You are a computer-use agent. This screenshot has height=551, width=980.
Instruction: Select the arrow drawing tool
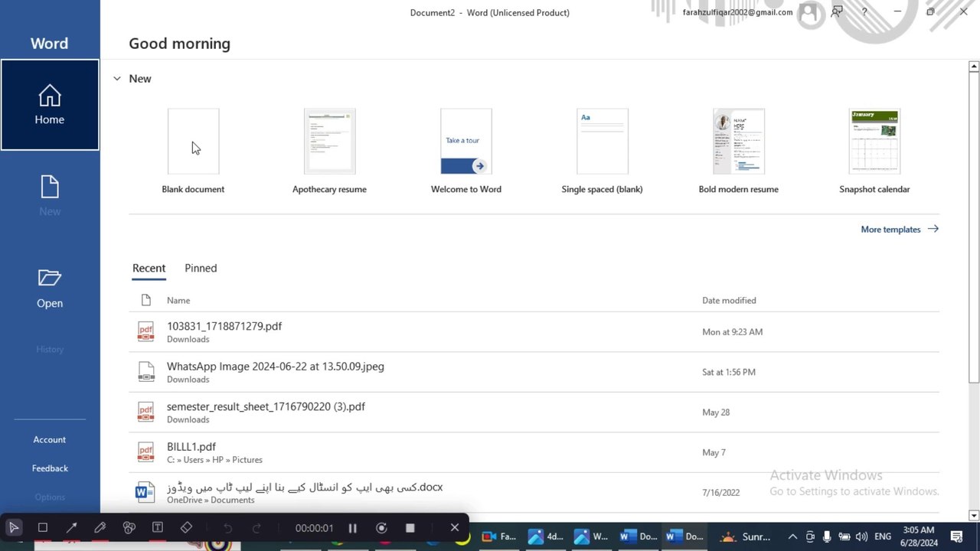(x=71, y=527)
